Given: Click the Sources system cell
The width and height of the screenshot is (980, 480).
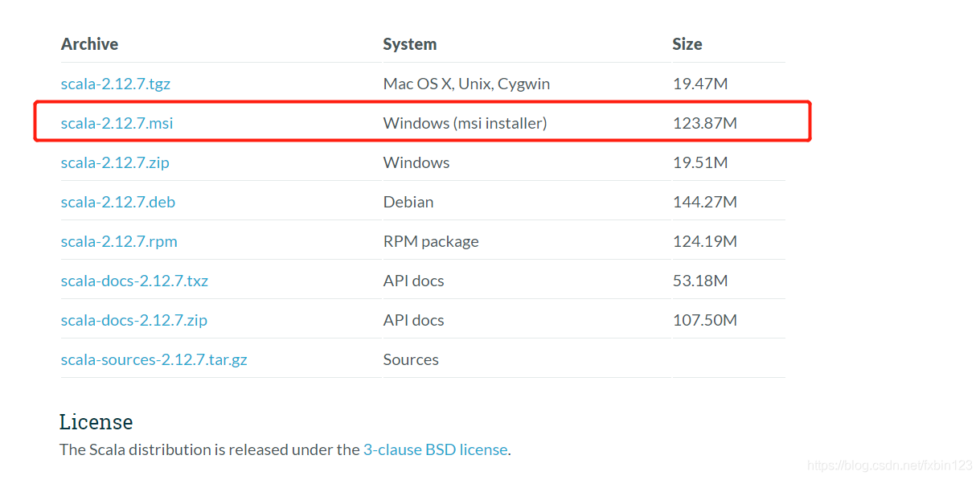Looking at the screenshot, I should (411, 359).
